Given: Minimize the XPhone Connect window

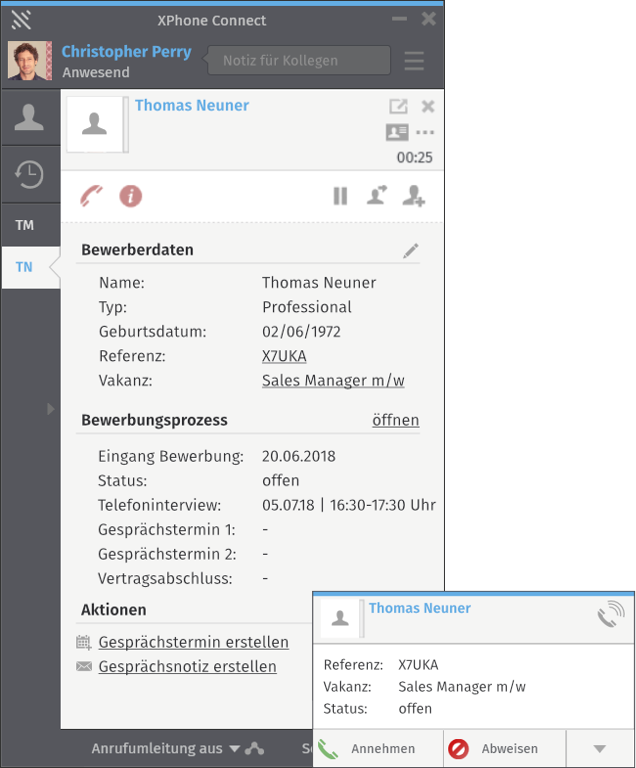Looking at the screenshot, I should pos(399,19).
